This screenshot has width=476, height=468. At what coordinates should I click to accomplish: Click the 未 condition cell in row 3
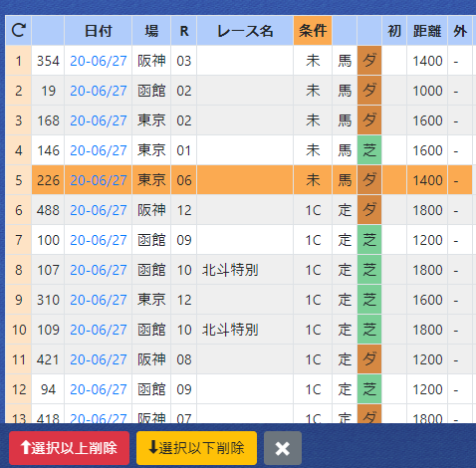(313, 120)
